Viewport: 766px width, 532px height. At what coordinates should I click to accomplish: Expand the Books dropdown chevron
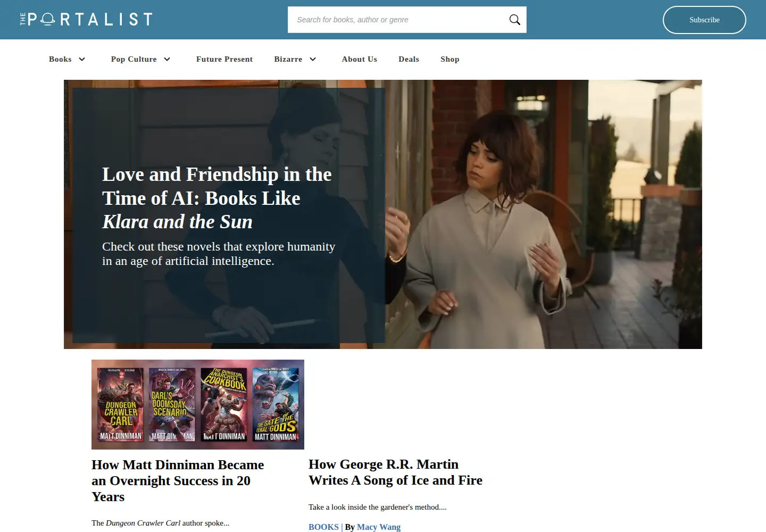coord(82,59)
